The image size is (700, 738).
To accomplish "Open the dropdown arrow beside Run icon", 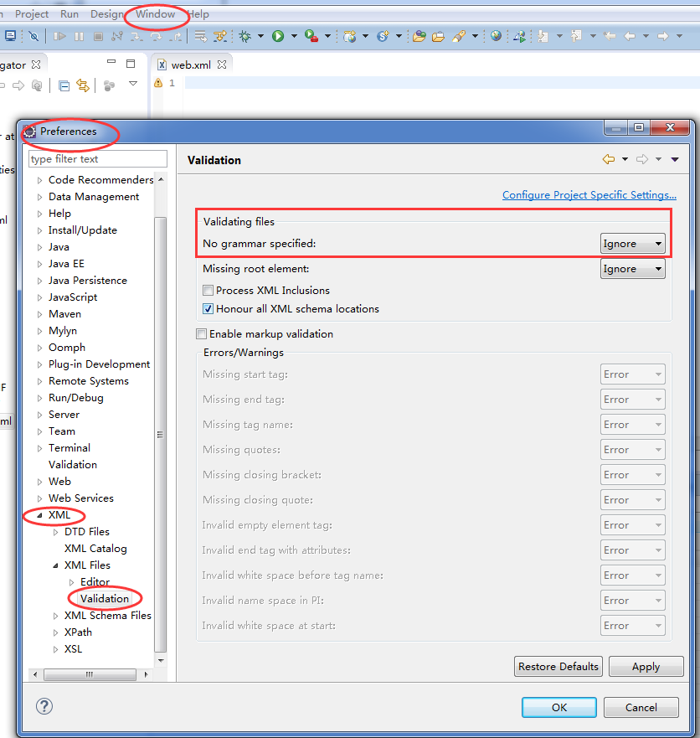I will [294, 36].
